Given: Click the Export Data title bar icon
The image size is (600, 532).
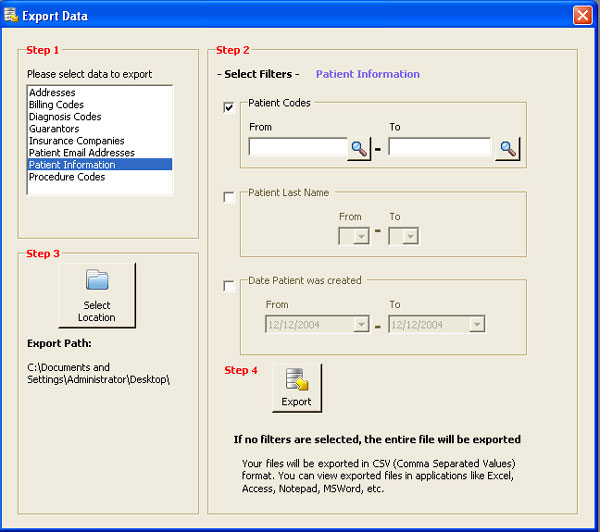Looking at the screenshot, I should coord(12,15).
